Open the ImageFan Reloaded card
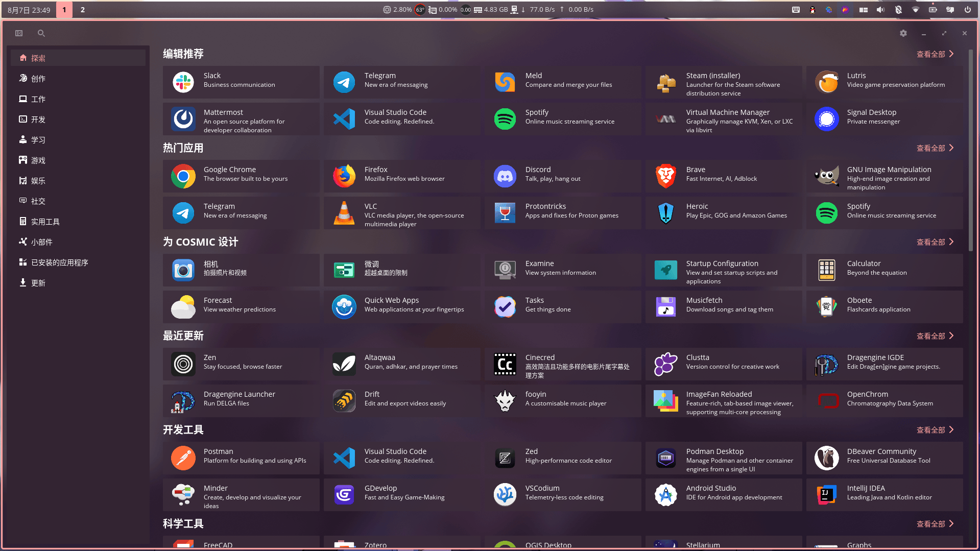The image size is (980, 551). 724,401
